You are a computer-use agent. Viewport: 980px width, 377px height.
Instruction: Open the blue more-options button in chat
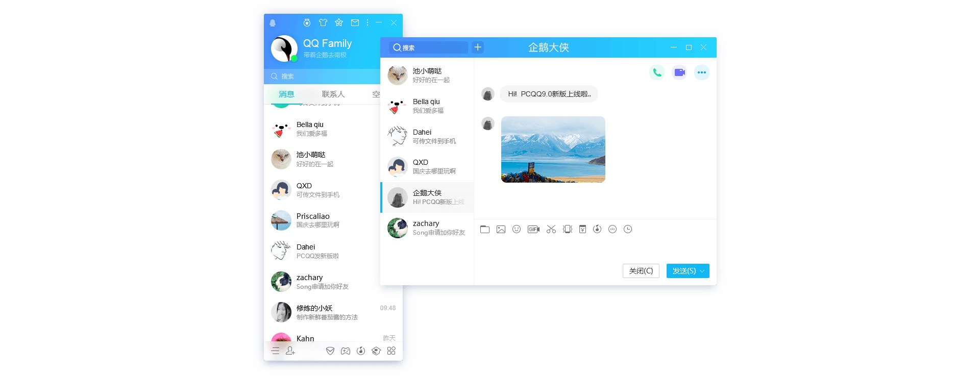click(x=702, y=72)
